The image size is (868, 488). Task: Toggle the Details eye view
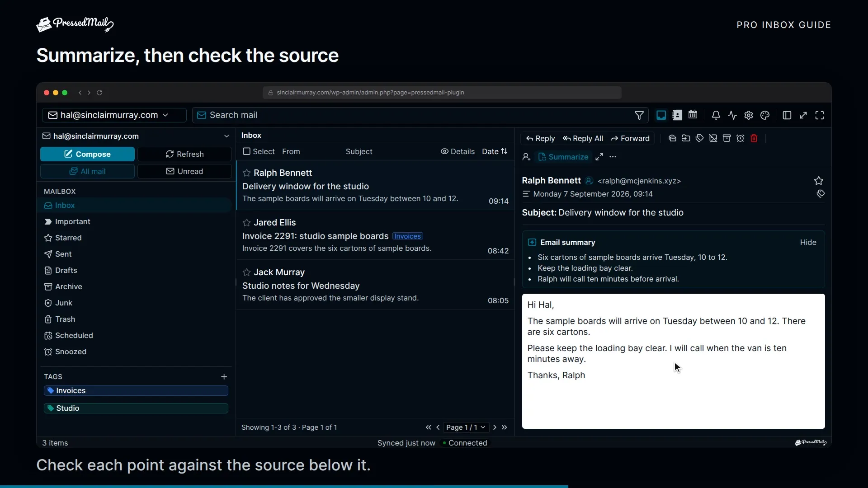458,151
